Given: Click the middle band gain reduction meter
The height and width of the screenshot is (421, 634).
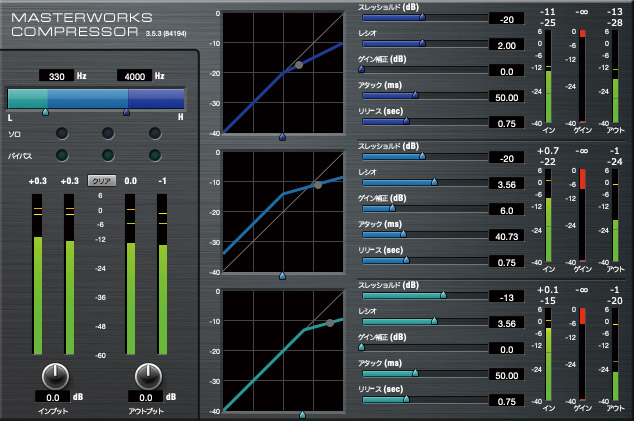Looking at the screenshot, I should point(582,215).
